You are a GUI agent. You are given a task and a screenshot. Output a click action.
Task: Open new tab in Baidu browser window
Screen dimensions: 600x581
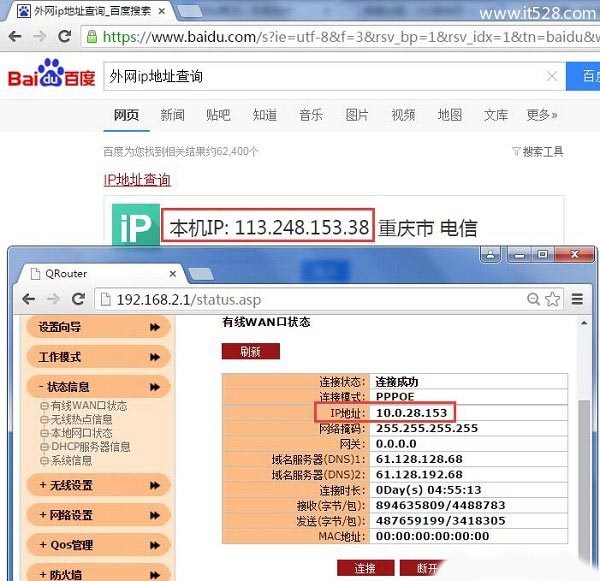tap(191, 11)
